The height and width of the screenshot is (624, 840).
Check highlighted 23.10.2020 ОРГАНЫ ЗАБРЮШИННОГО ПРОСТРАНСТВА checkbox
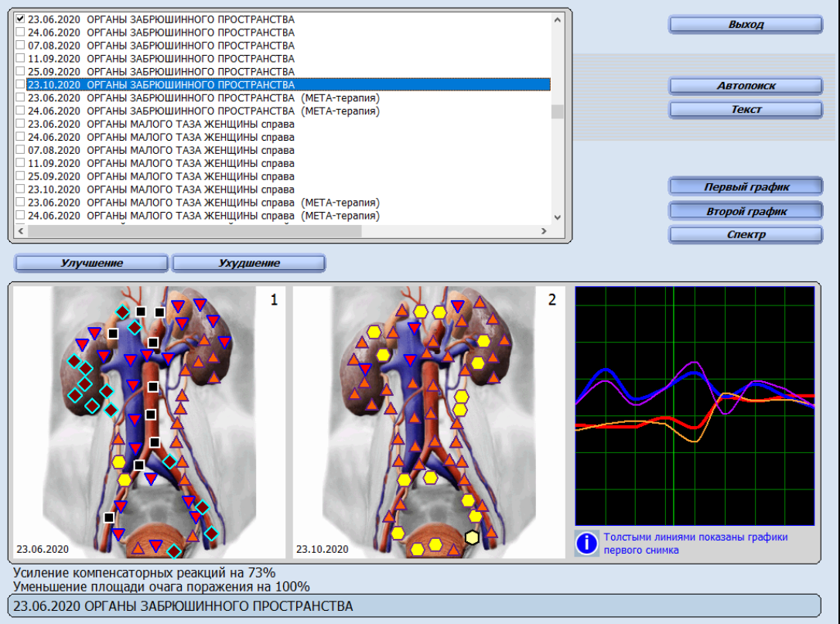pyautogui.click(x=20, y=84)
